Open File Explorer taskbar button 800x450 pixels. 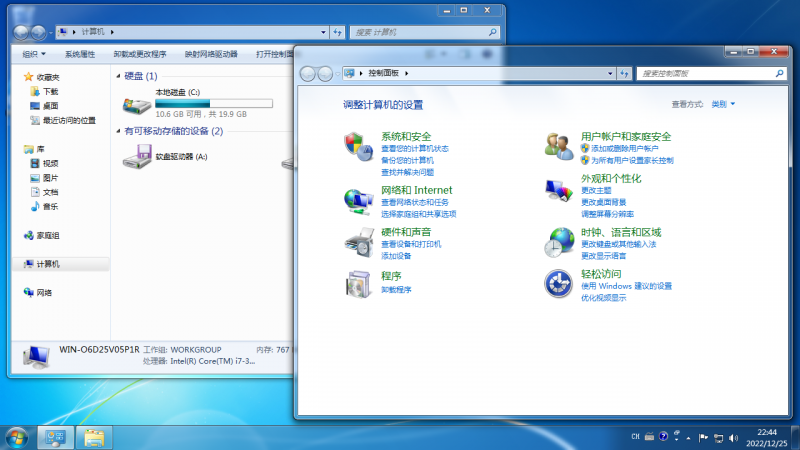pos(94,438)
